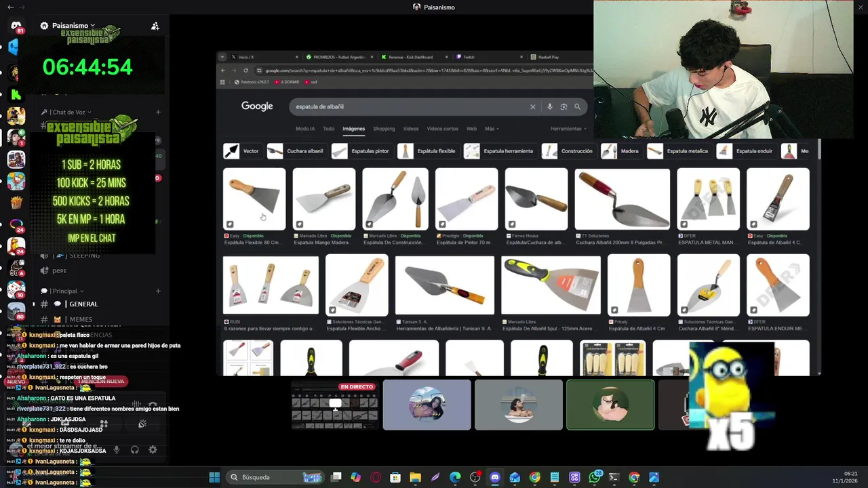Click the microphone voice search icon
Image resolution: width=868 pixels, height=488 pixels.
(549, 106)
